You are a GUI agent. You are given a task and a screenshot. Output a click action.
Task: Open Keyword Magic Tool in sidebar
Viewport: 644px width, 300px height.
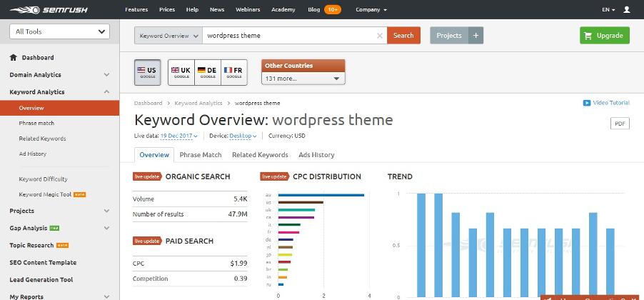click(x=45, y=194)
